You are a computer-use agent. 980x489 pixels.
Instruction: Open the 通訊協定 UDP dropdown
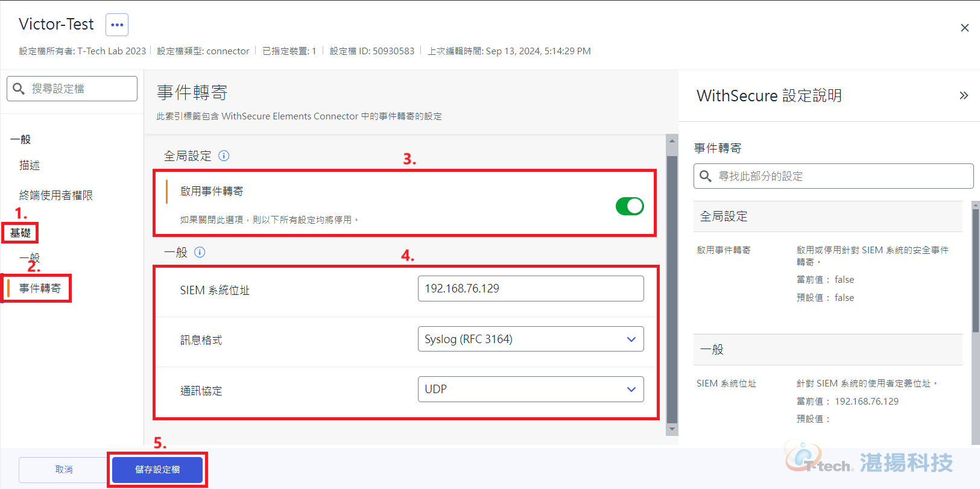(531, 389)
